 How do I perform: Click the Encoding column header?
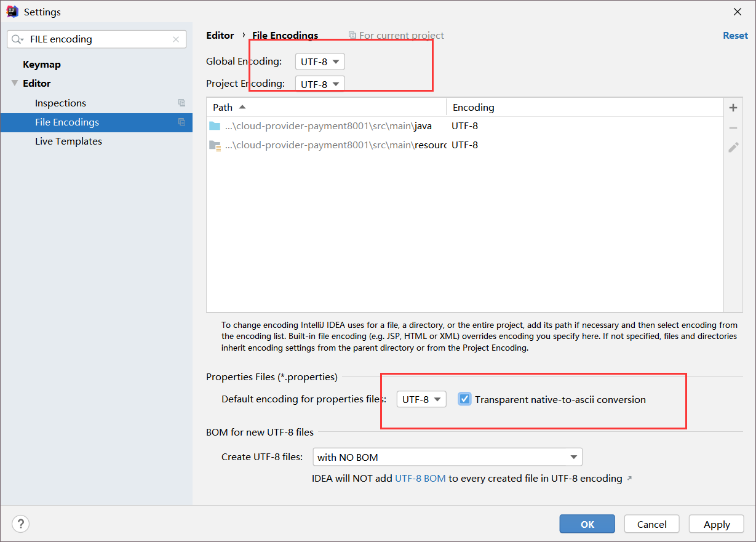pos(584,107)
